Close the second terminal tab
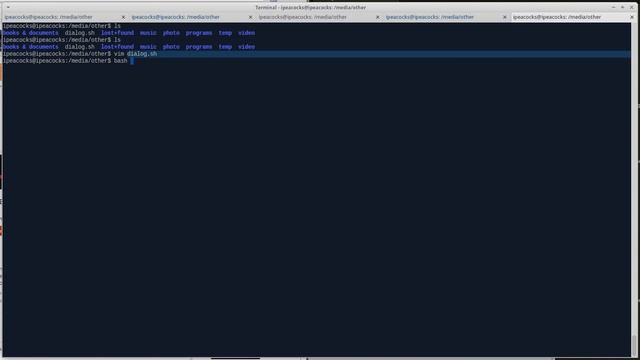The height and width of the screenshot is (360, 640). click(x=250, y=17)
